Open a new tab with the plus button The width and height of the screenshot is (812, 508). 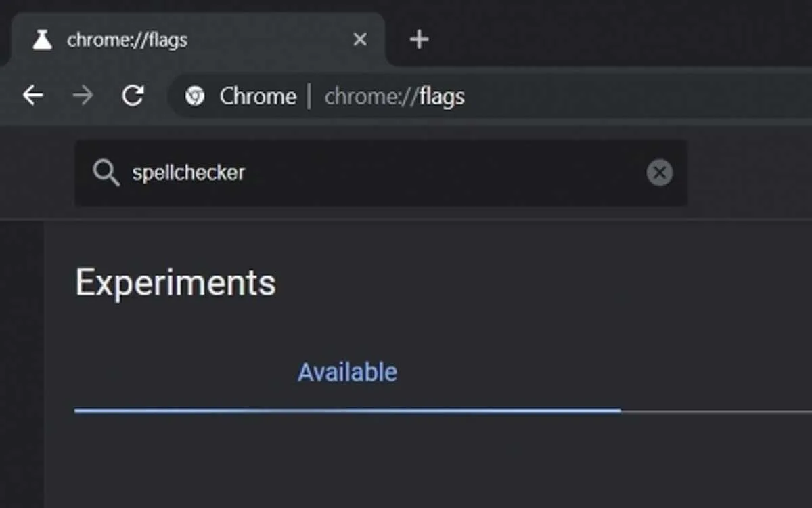click(x=419, y=39)
